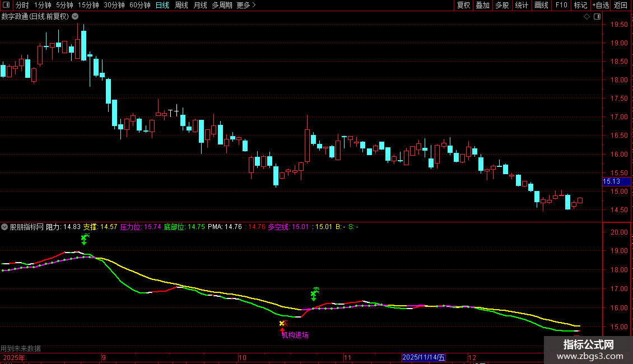Click the green 卖 sell signal near November

[315, 294]
